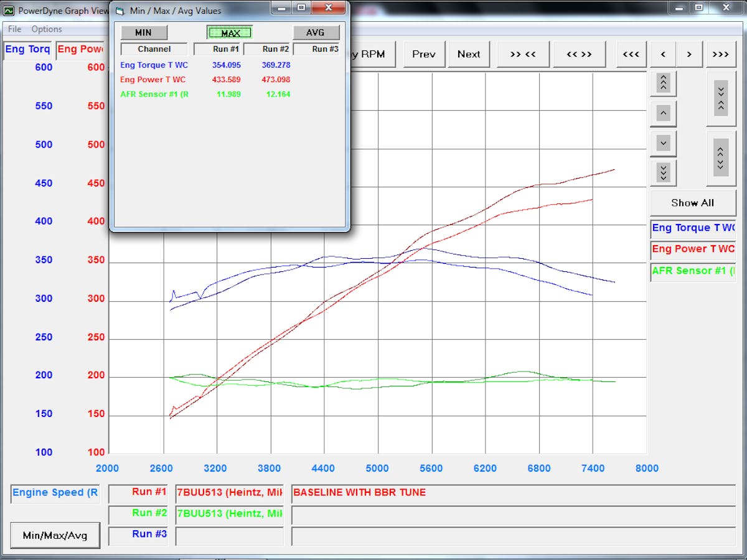Viewport: 747px width, 560px height.
Task: Open the File menu
Action: (14, 29)
